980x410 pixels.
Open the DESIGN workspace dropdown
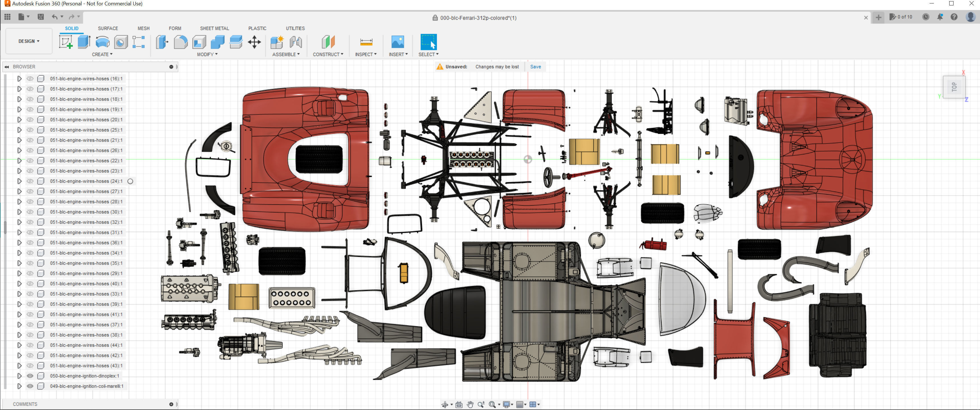click(x=29, y=41)
